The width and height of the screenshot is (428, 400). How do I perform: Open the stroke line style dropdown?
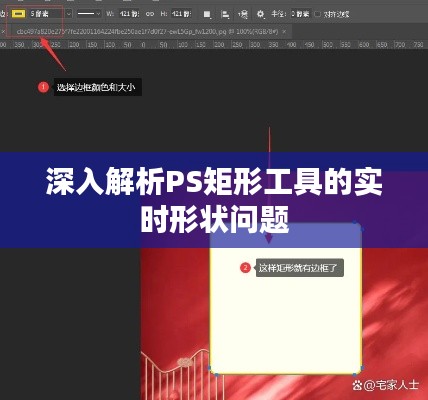(89, 14)
